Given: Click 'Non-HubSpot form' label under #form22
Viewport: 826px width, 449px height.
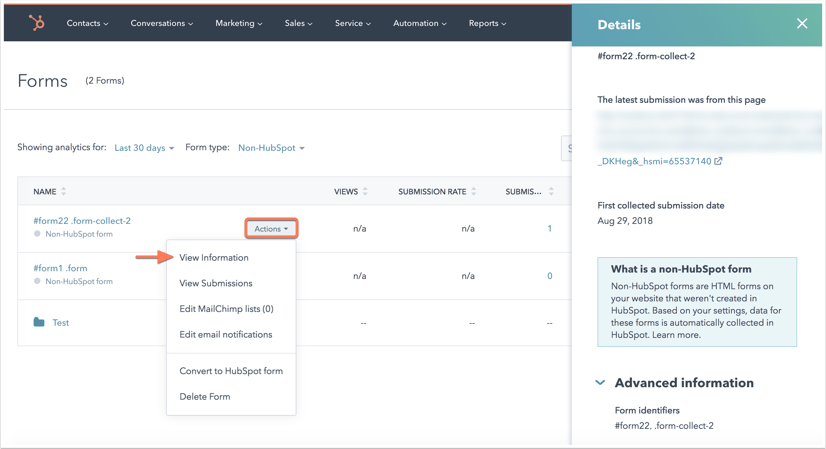Looking at the screenshot, I should (x=79, y=234).
